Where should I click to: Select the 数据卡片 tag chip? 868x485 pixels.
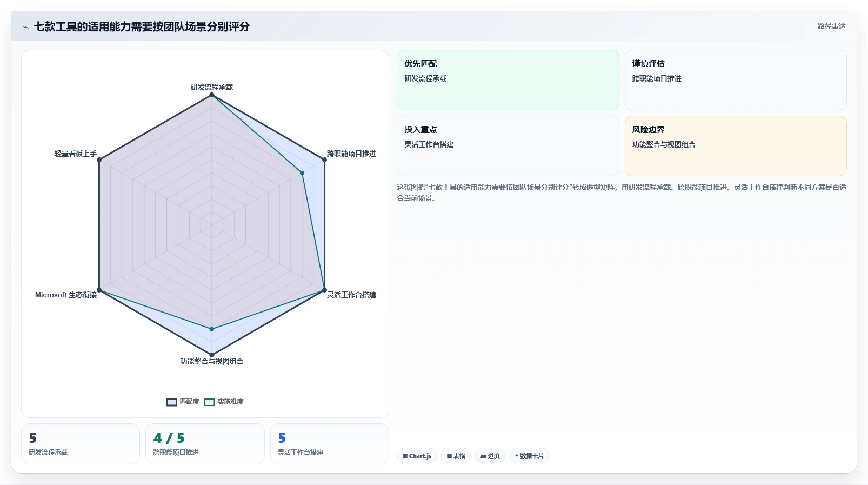[529, 456]
